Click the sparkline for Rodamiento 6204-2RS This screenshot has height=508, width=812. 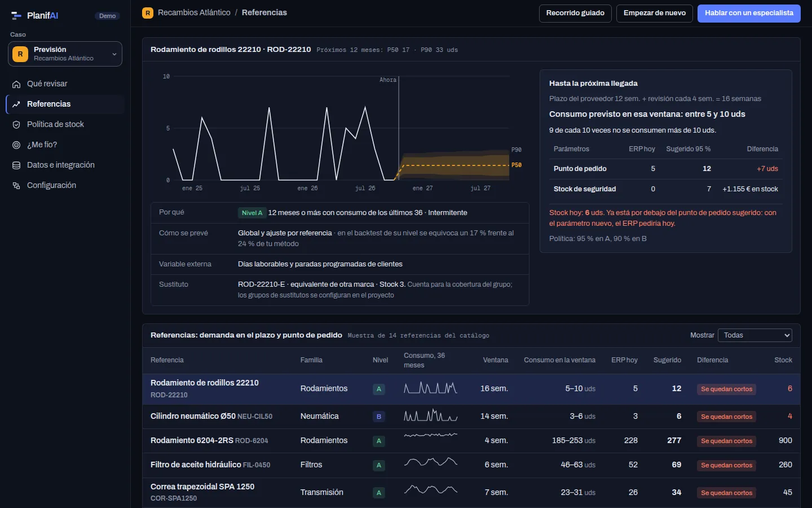tap(431, 435)
